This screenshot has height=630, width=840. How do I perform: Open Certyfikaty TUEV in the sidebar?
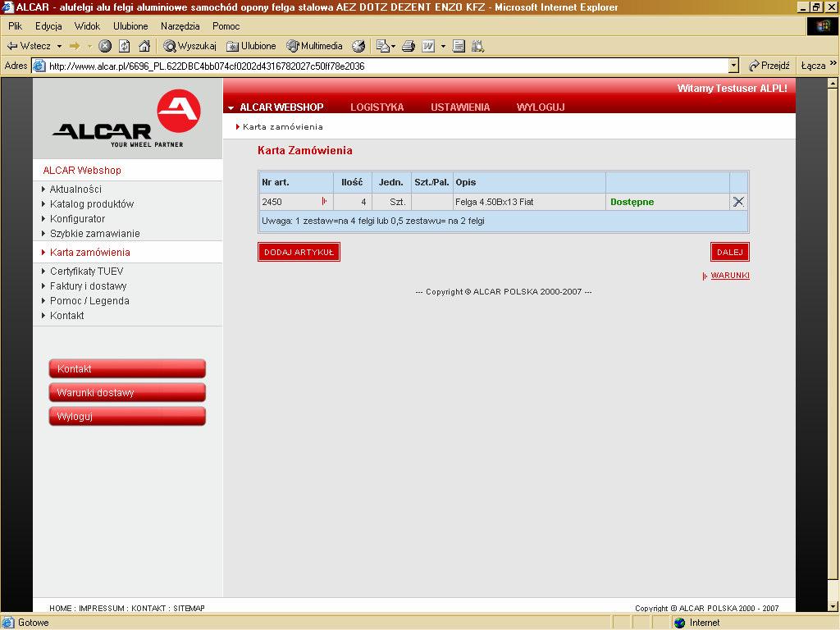coord(86,271)
